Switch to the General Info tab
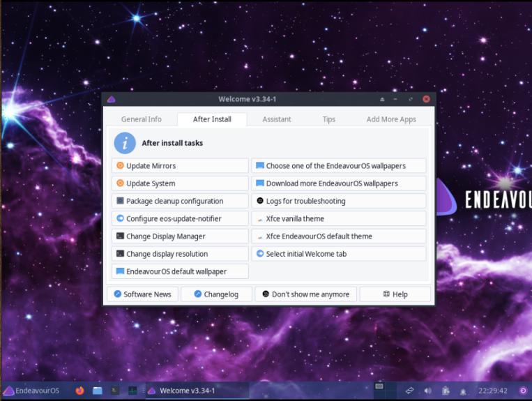Viewport: 532px width, 401px height. click(141, 119)
